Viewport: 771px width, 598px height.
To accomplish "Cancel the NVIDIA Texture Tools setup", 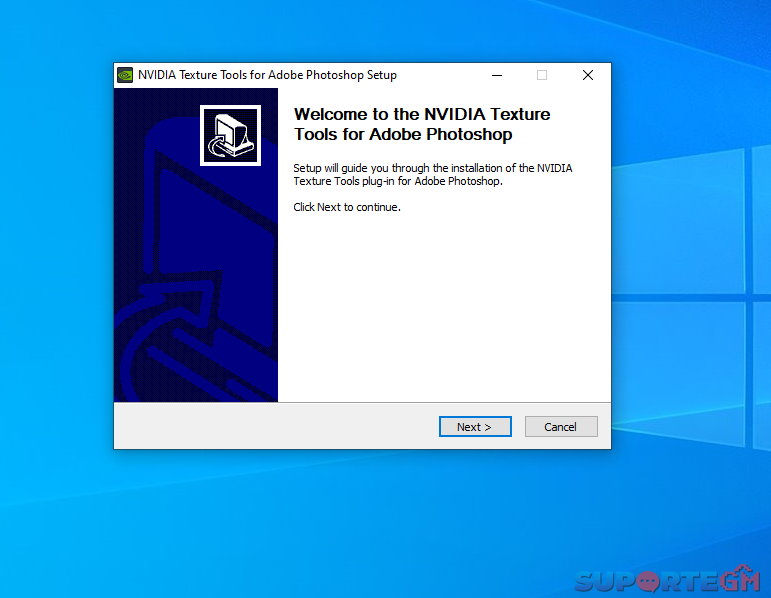I will pos(561,426).
